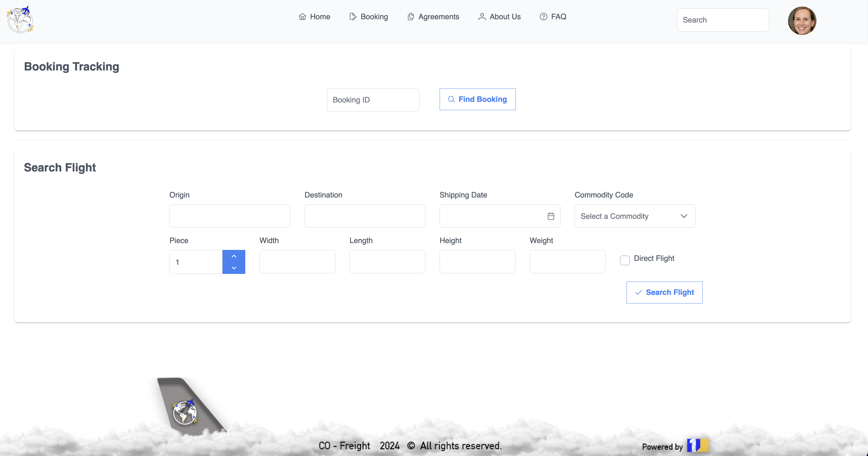Click the Booking pencil-document icon
868x456 pixels.
point(353,17)
